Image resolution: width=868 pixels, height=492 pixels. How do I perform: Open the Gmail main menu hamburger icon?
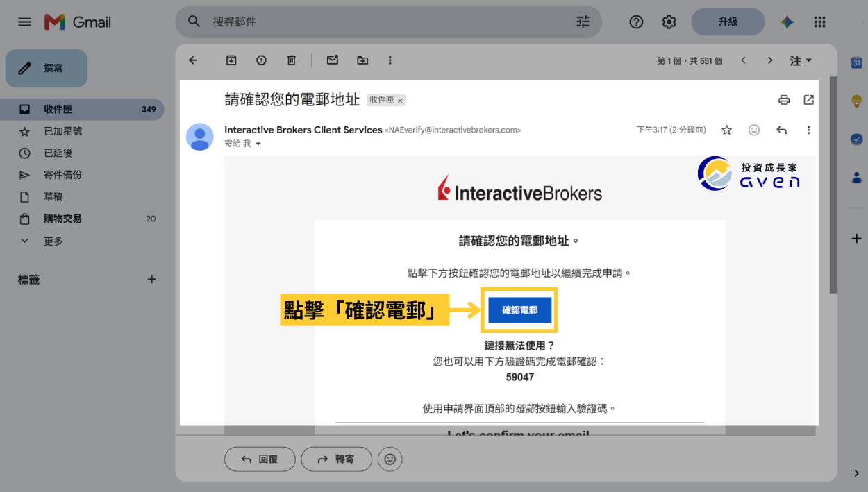[24, 22]
